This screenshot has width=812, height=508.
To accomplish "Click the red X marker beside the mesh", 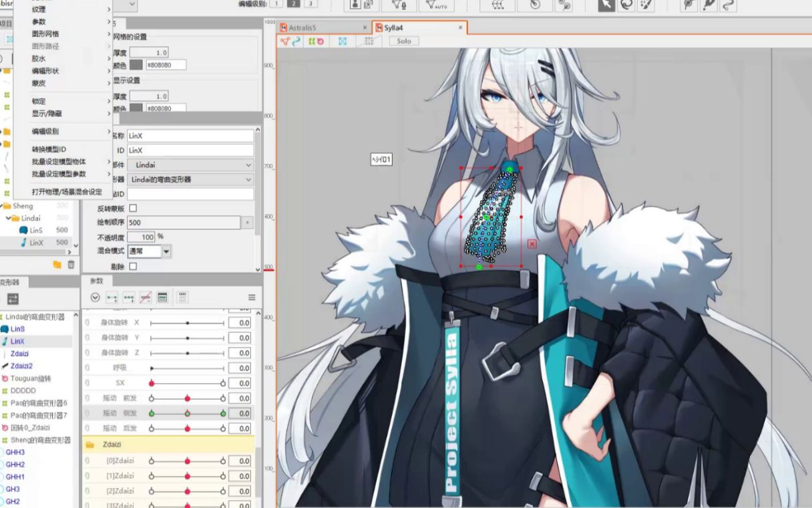I will [532, 244].
